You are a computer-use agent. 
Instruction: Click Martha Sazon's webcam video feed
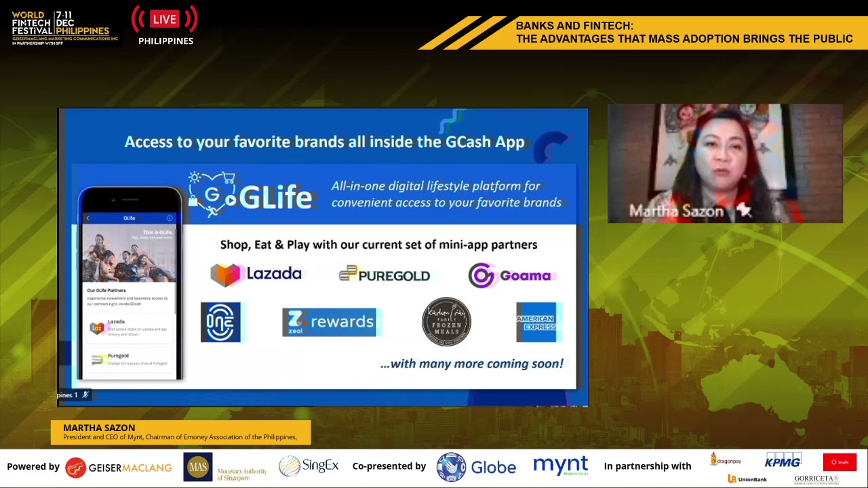click(x=725, y=163)
